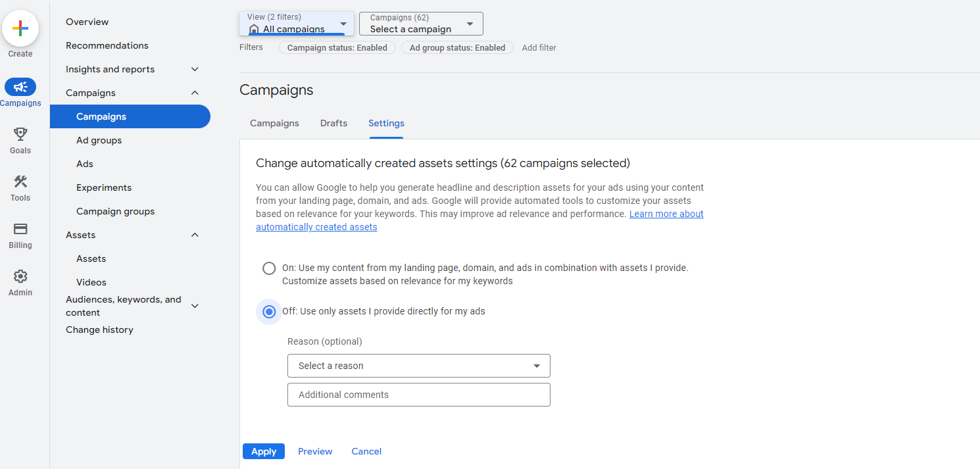980x469 pixels.
Task: Open the Goals trophy icon
Action: (x=20, y=134)
